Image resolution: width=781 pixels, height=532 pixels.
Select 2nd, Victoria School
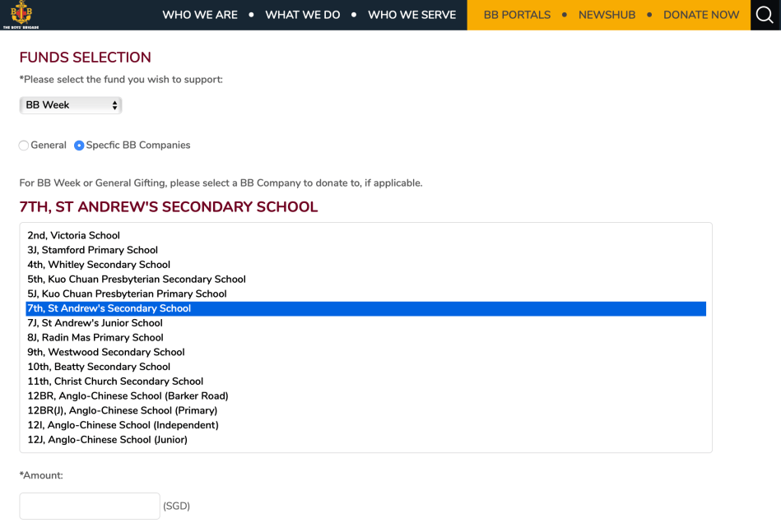pos(74,235)
